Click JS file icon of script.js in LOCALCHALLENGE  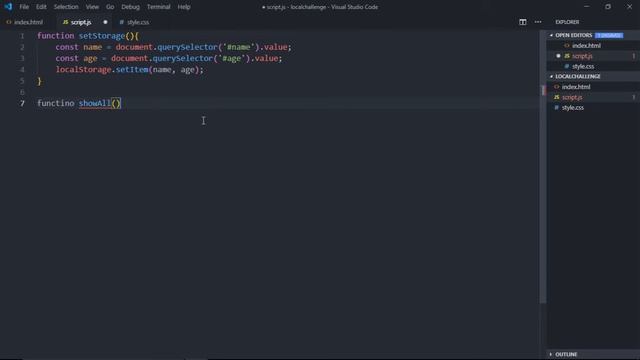pyautogui.click(x=556, y=97)
